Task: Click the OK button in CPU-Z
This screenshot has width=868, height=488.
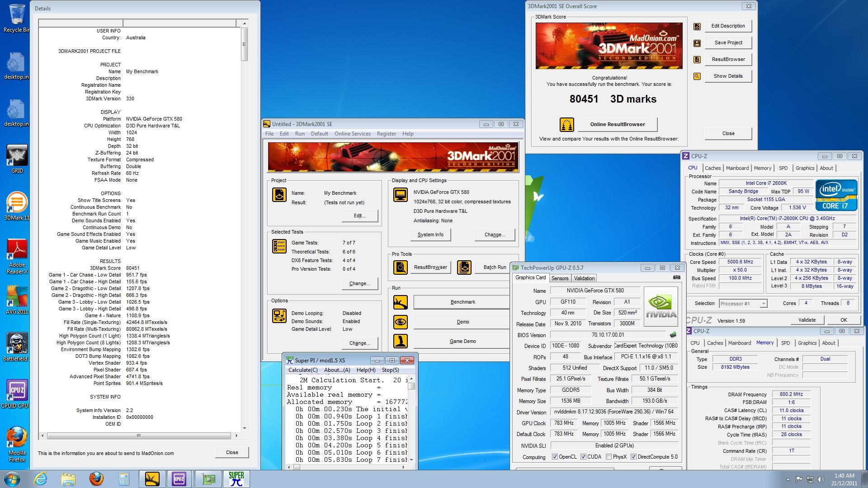Action: pos(844,320)
